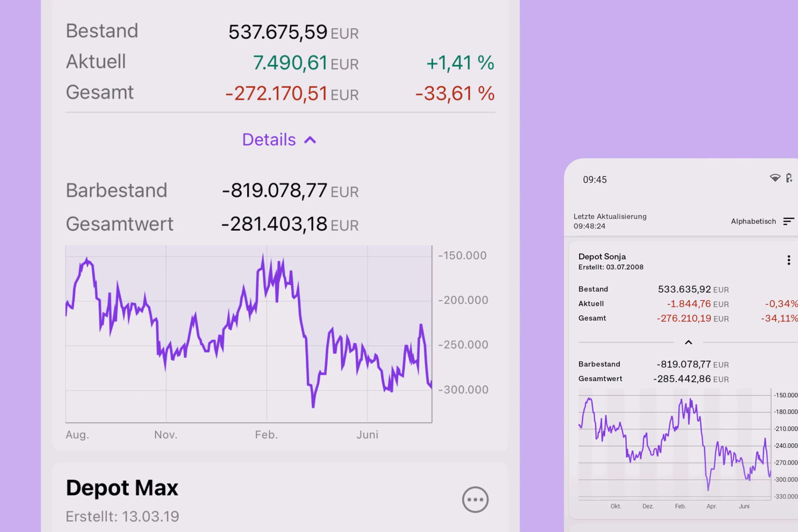Image resolution: width=798 pixels, height=532 pixels.
Task: Select the Feb. label on the large chart
Action: [266, 435]
